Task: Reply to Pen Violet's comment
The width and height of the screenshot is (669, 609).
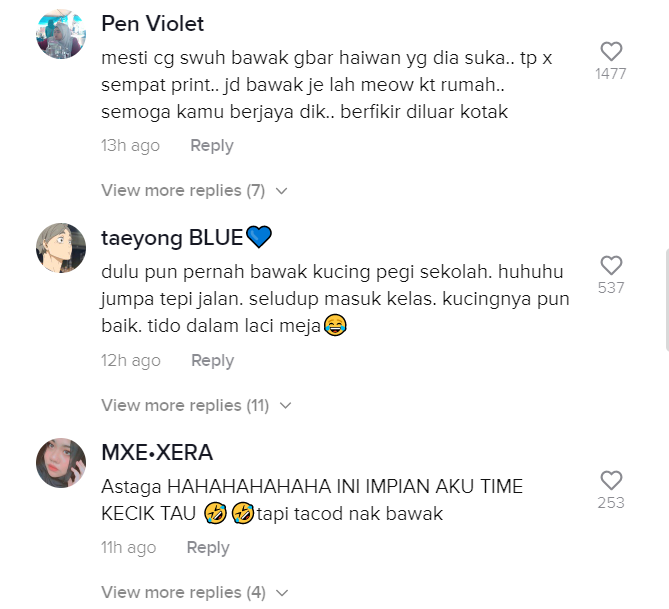Action: pyautogui.click(x=212, y=146)
